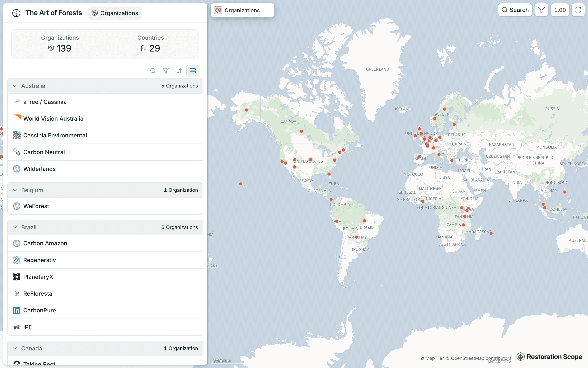The height and width of the screenshot is (368, 588).
Task: Click The Art of Forests logo icon
Action: click(16, 13)
